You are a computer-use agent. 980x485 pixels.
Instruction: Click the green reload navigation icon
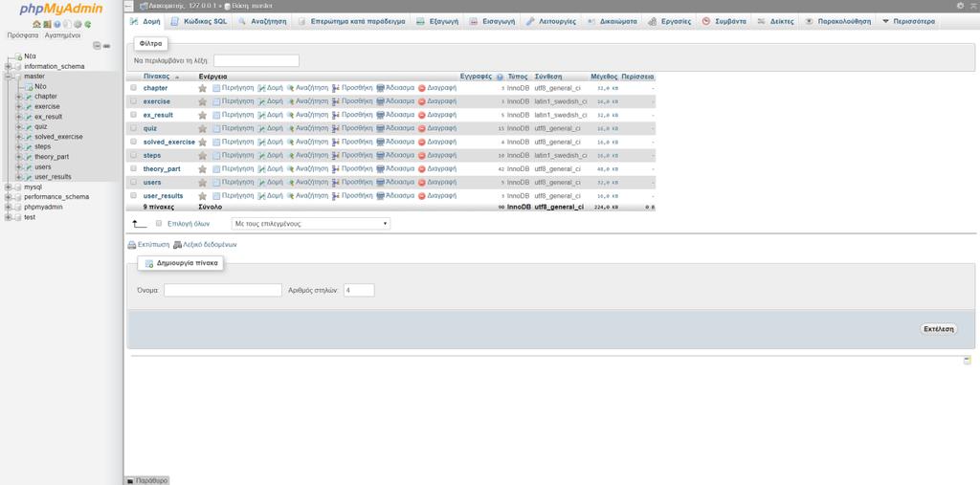[88, 24]
